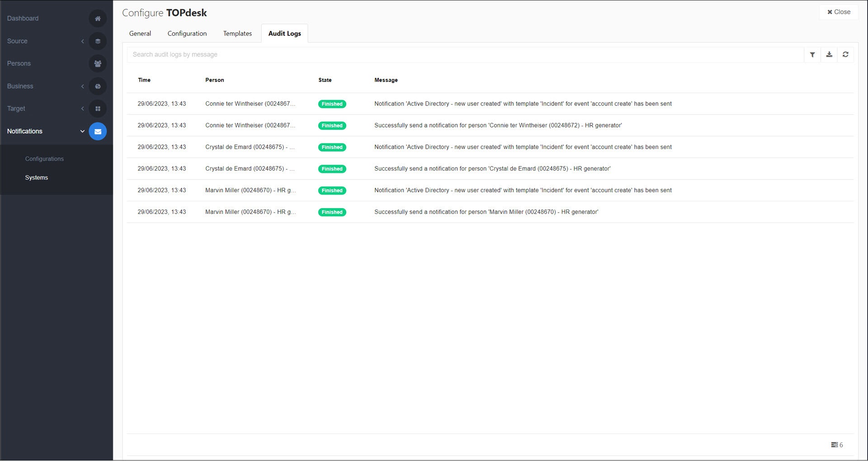
Task: Expand the Target menu chevron
Action: point(83,109)
